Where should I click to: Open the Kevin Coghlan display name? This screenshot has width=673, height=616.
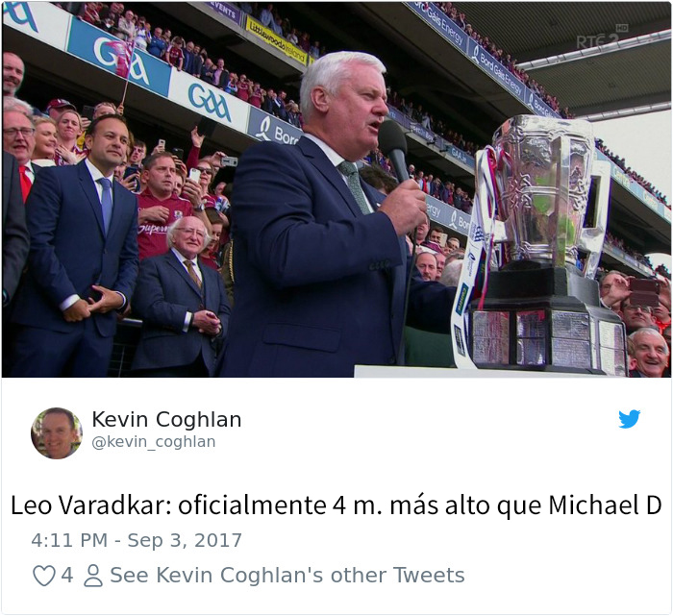(166, 419)
